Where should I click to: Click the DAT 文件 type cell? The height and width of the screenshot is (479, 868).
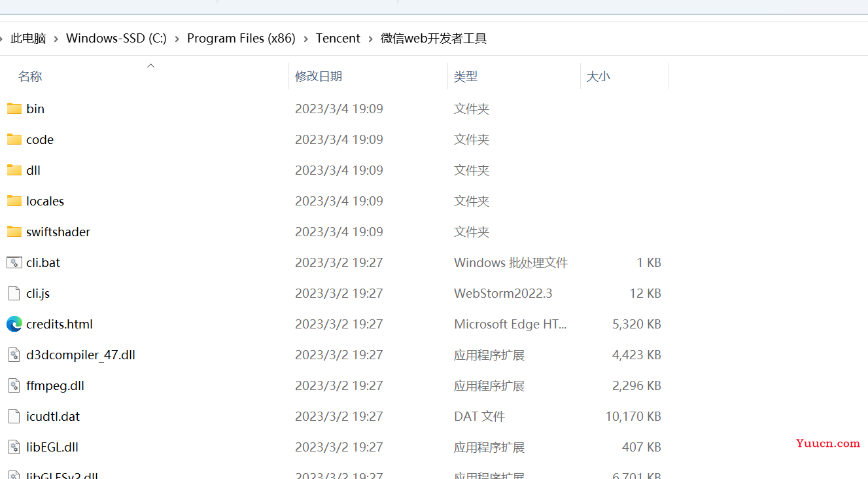click(479, 416)
